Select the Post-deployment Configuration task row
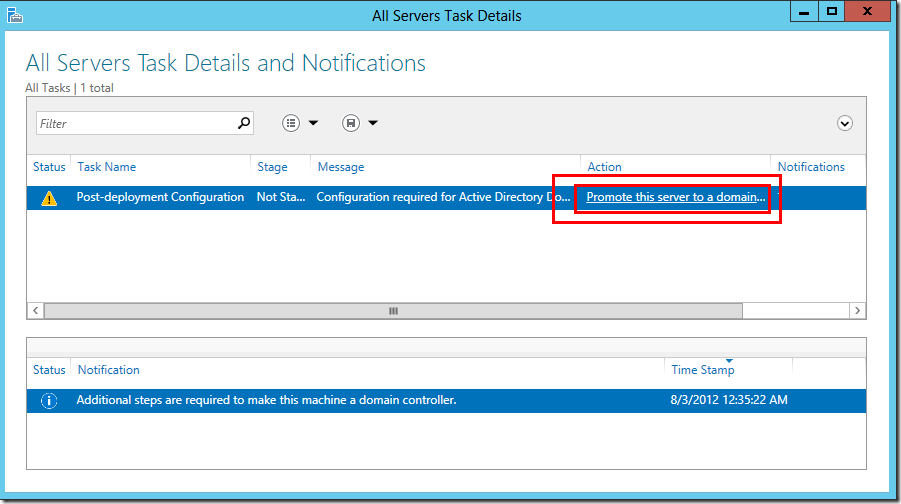The width and height of the screenshot is (901, 504). 160,197
